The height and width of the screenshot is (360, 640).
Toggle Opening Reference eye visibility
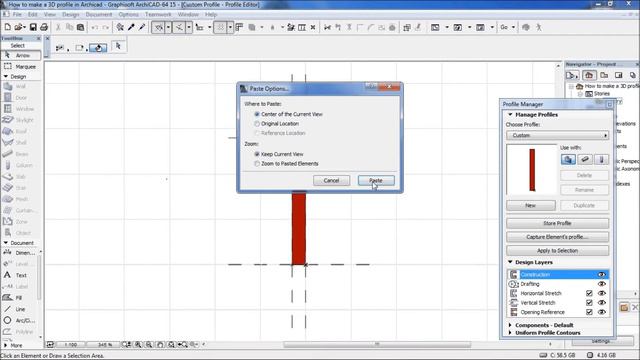point(602,312)
